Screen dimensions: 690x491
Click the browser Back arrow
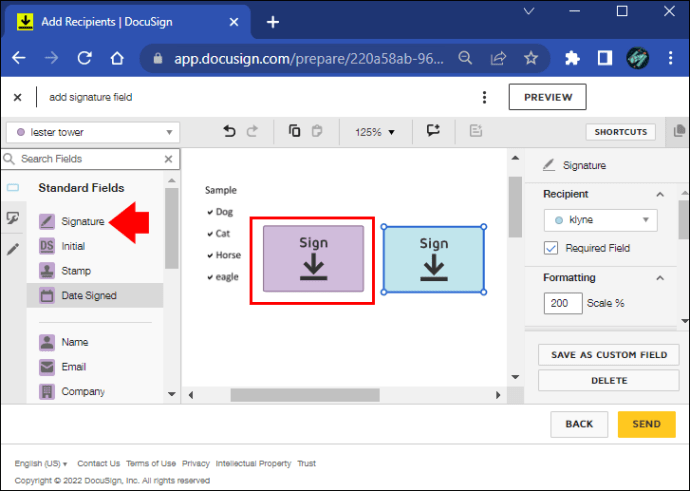point(19,58)
